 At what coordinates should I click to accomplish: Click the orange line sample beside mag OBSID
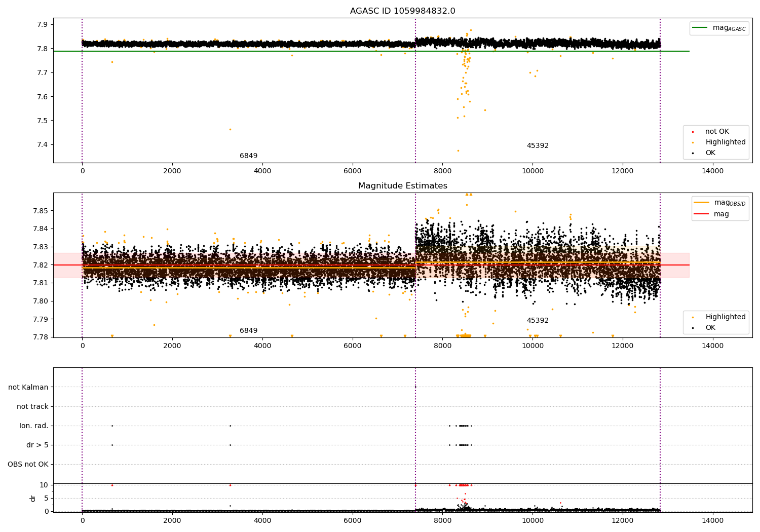702,203
